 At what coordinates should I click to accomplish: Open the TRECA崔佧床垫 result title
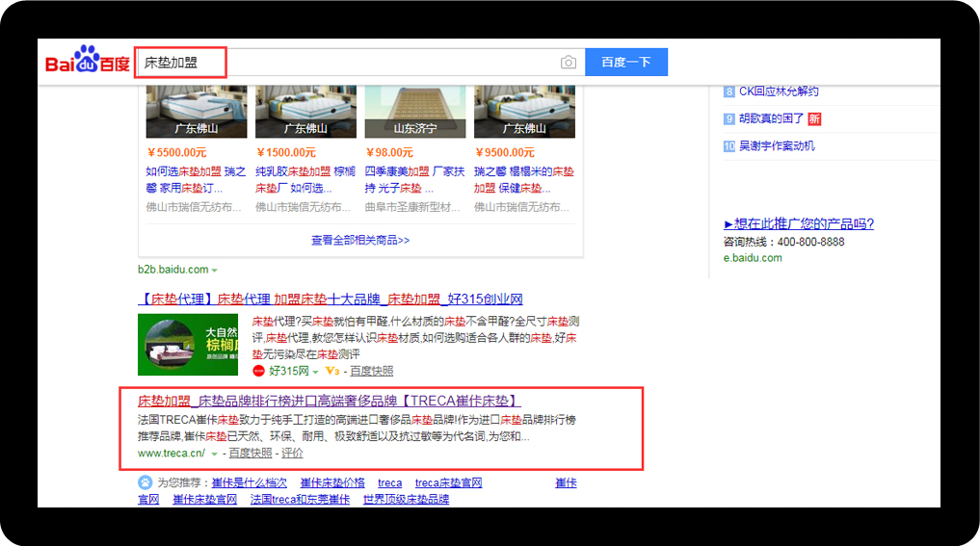point(330,401)
